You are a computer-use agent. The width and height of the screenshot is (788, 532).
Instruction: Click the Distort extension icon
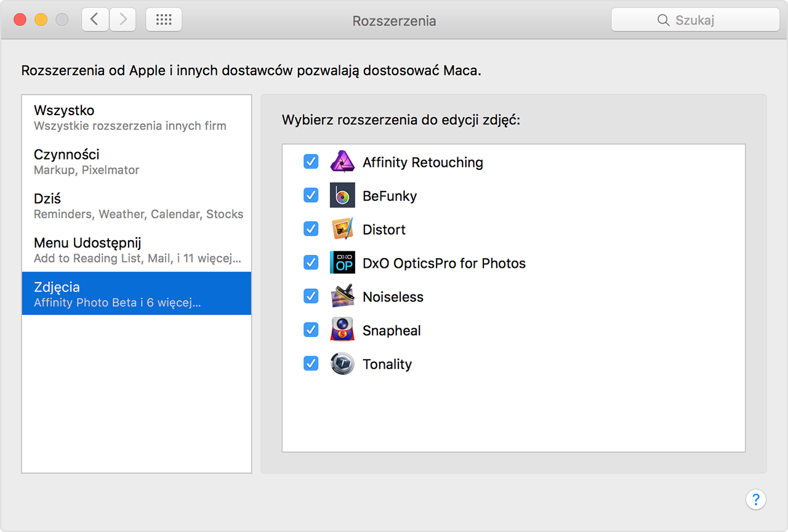coord(342,229)
